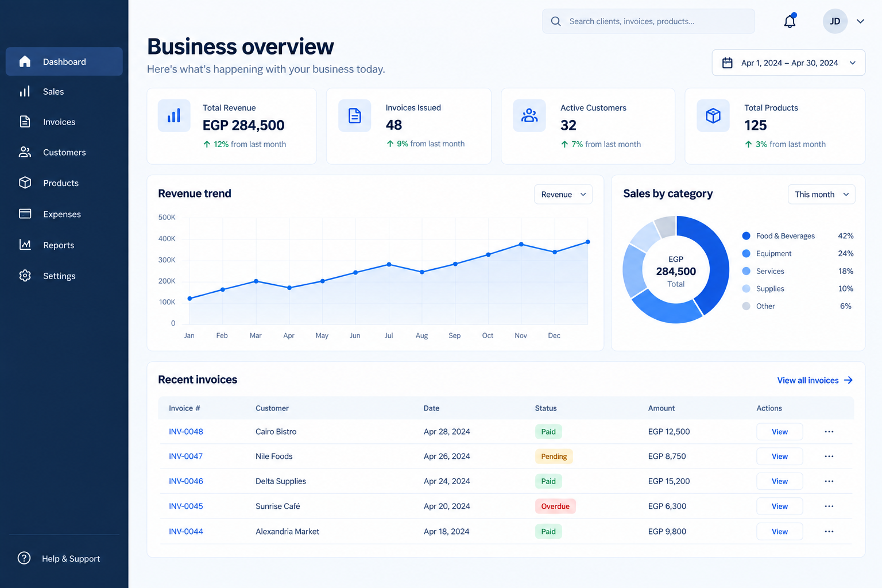882x588 pixels.
Task: Open more actions for INV-0044
Action: click(x=829, y=532)
